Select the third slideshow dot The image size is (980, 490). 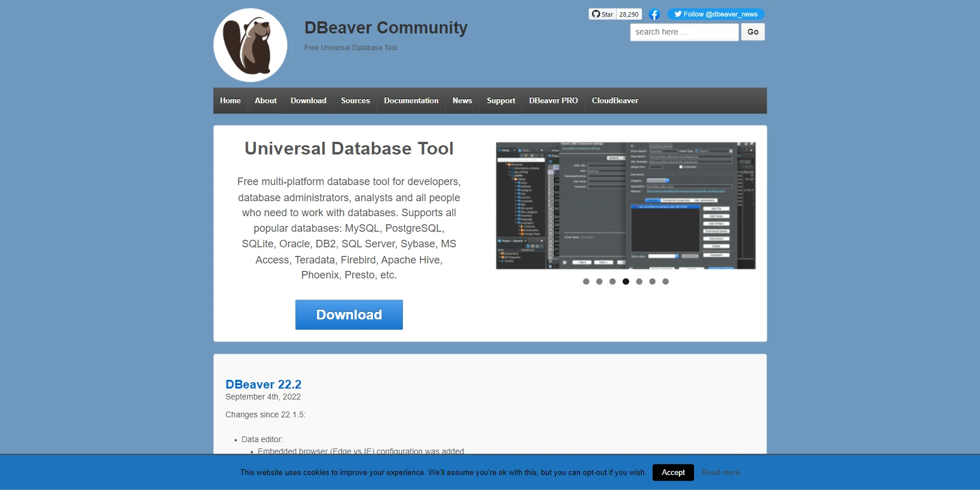[613, 281]
